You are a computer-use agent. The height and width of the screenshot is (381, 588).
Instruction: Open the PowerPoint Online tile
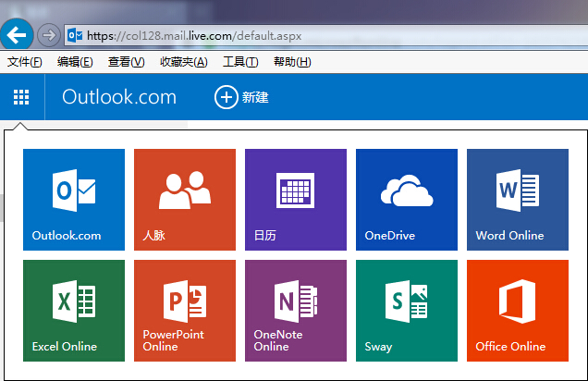pos(184,310)
